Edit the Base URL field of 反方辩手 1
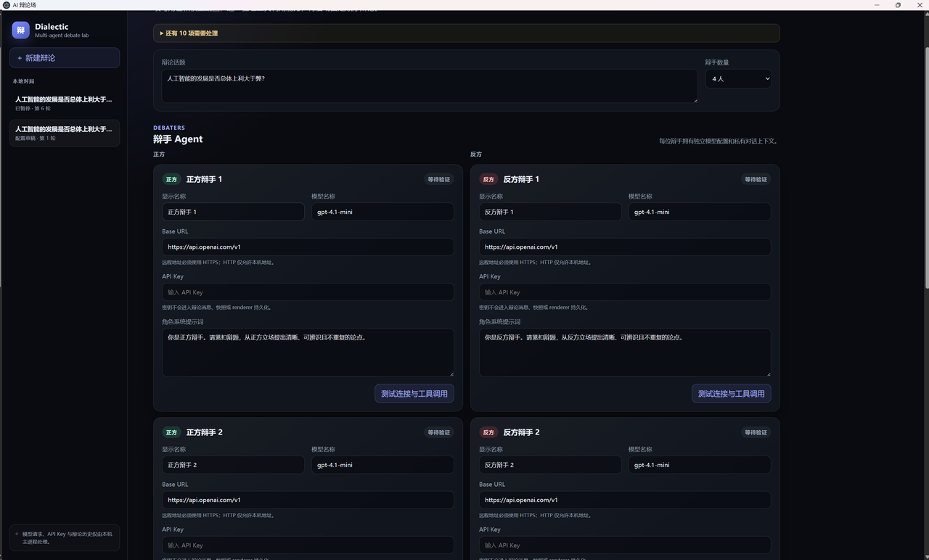 pos(625,247)
